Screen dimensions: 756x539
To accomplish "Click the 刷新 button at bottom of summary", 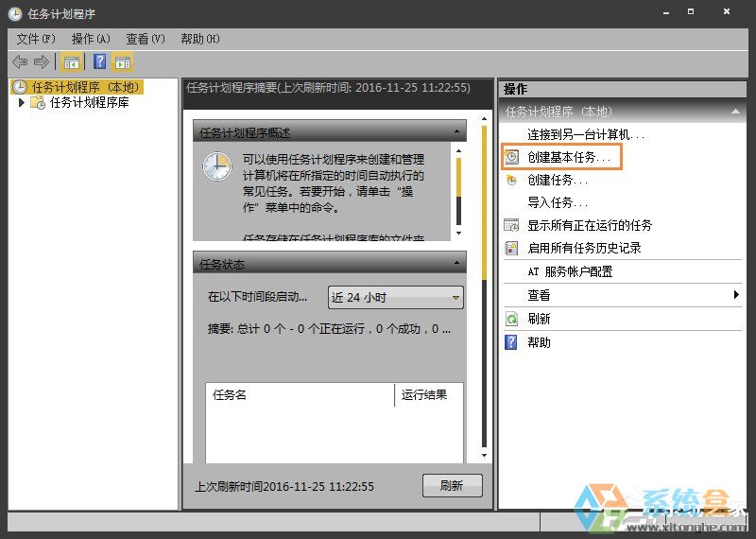I will pyautogui.click(x=453, y=485).
